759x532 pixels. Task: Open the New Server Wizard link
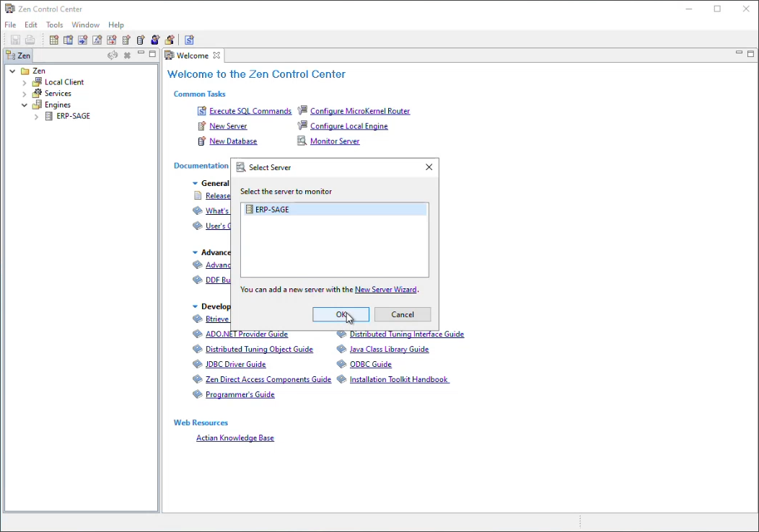click(x=386, y=290)
